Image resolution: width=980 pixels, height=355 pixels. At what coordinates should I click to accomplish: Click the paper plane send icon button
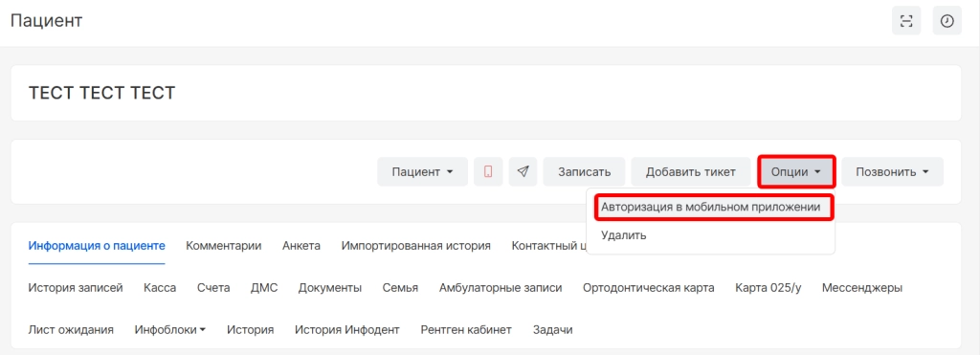coord(523,171)
